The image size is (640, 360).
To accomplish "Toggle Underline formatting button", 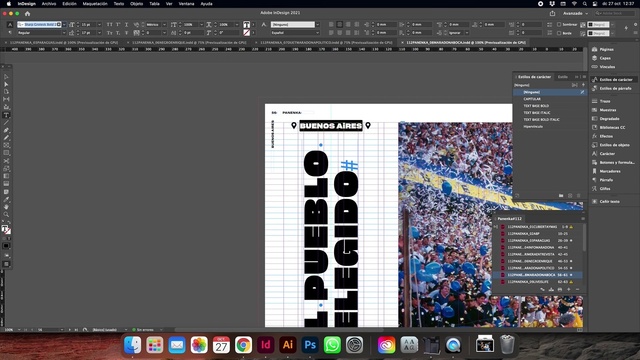I will (126, 24).
